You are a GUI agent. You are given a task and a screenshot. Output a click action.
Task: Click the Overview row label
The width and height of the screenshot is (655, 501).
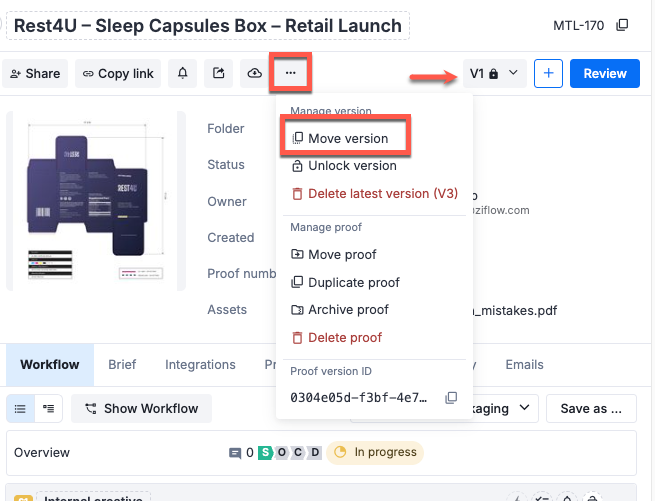point(42,453)
